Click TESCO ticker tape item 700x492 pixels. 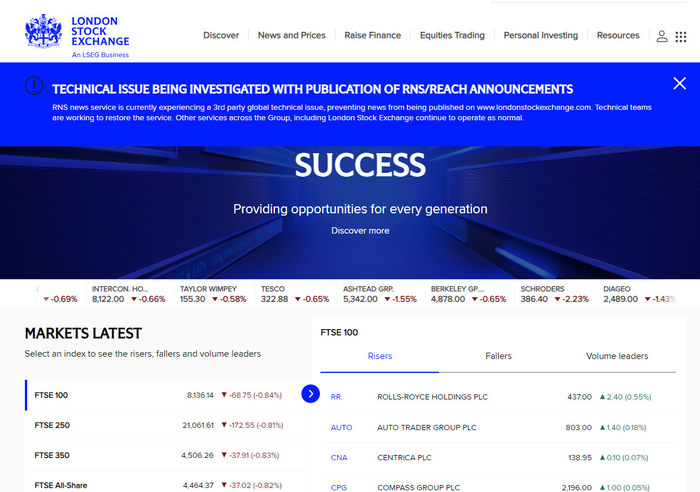[x=295, y=294]
